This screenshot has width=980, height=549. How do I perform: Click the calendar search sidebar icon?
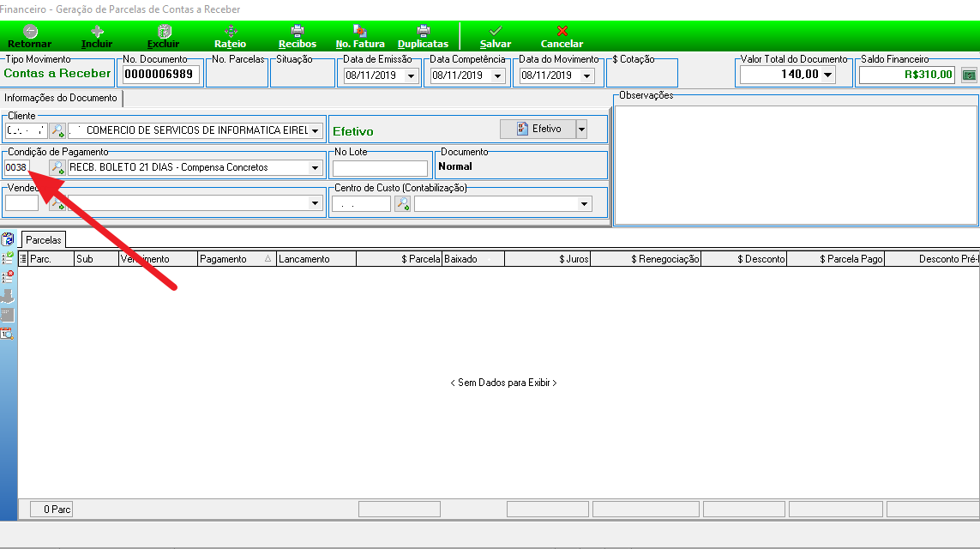coord(8,334)
